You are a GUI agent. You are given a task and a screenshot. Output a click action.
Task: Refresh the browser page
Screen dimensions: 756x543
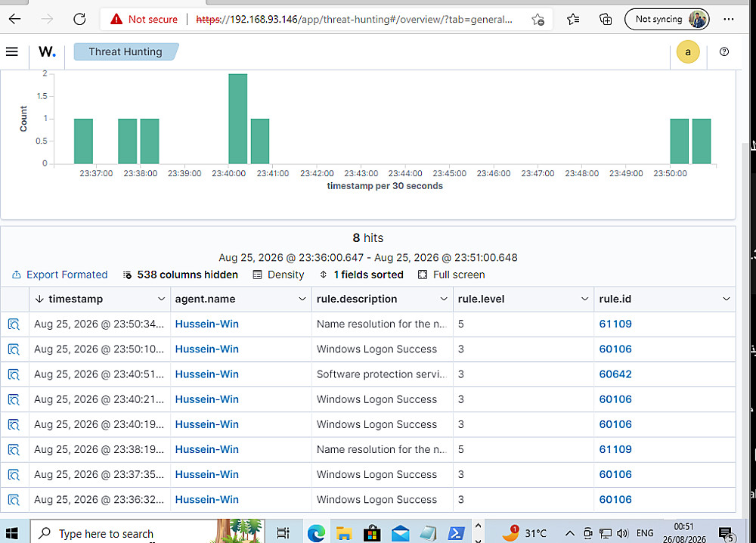pos(79,20)
